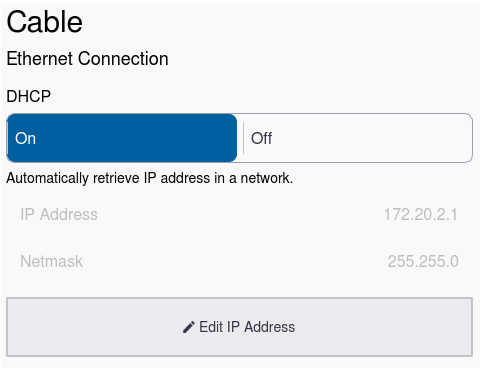Screen dimensions: 481x368
Task: Click the divider between On and Off
Action: point(244,138)
